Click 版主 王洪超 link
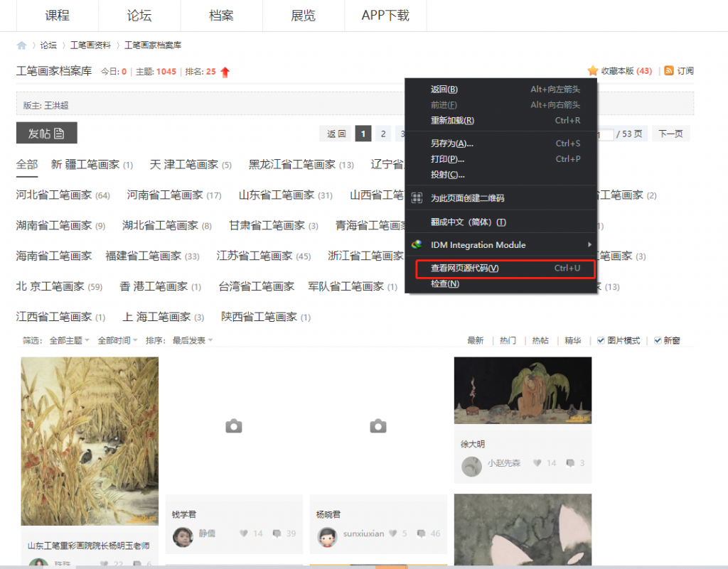This screenshot has width=728, height=569. click(x=56, y=105)
